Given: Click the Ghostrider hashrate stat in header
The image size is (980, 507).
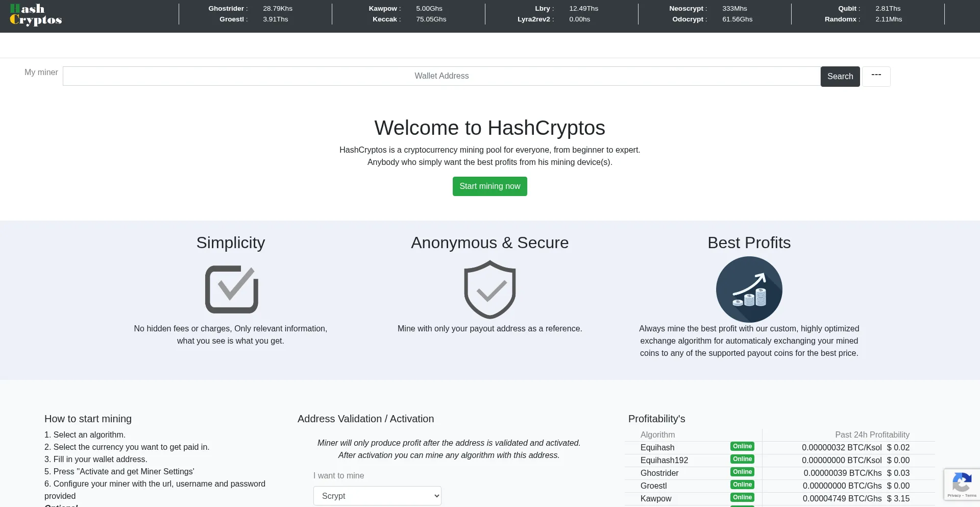Looking at the screenshot, I should 250,9.
